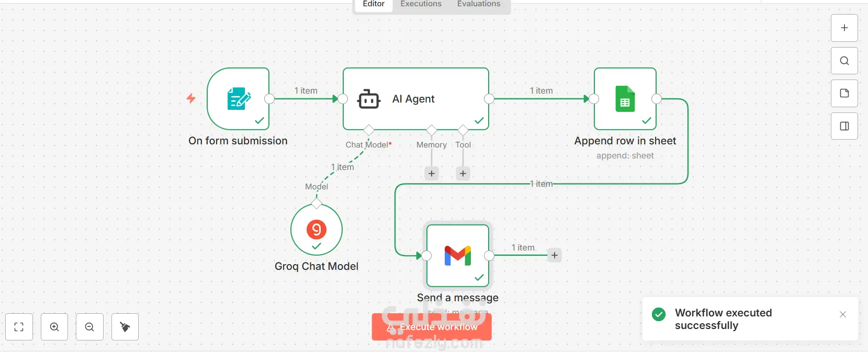Screen dimensions: 868x352
Task: Add a Tool sub-node with plus
Action: coord(463,174)
